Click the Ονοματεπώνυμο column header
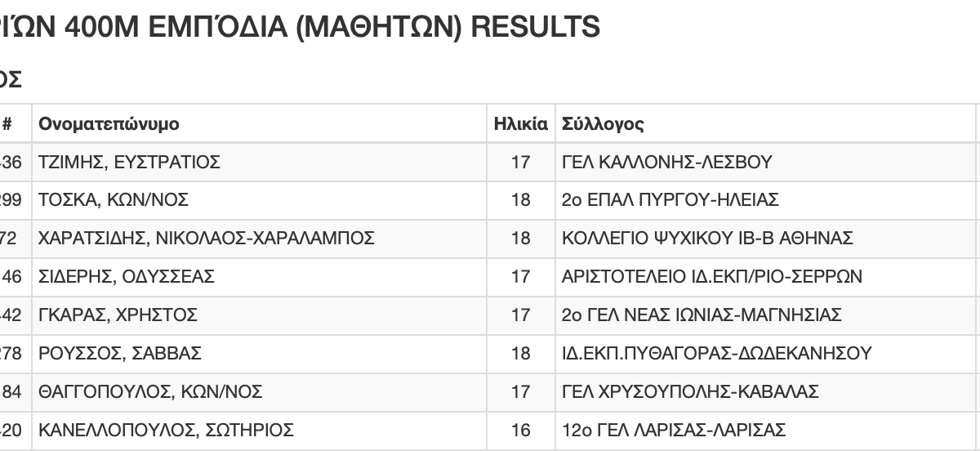 pos(109,124)
